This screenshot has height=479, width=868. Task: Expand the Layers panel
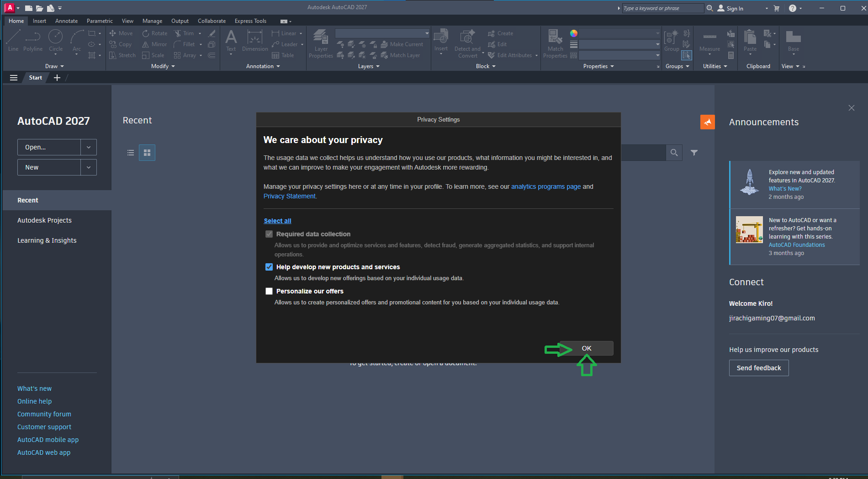(x=369, y=66)
